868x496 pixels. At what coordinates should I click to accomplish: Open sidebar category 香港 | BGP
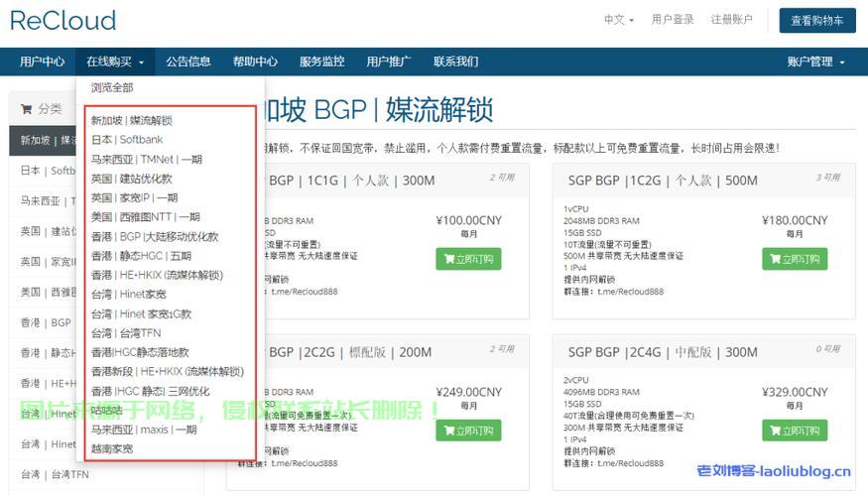coord(46,322)
